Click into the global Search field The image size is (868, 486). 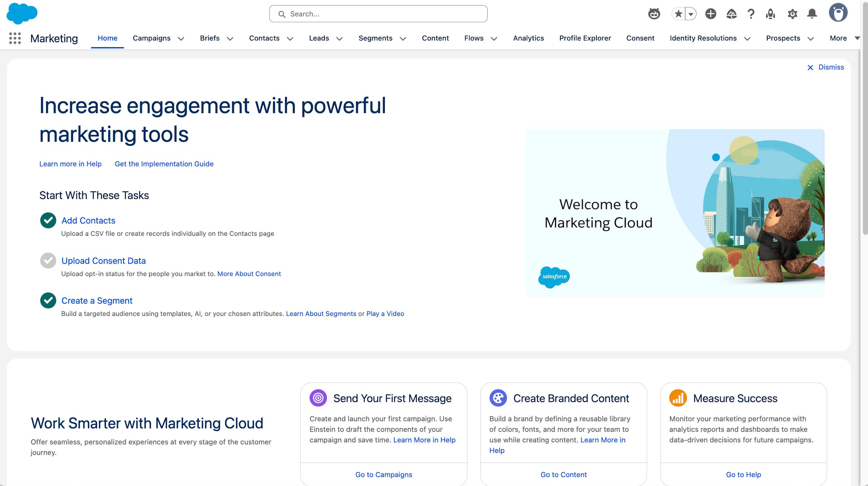coord(378,14)
